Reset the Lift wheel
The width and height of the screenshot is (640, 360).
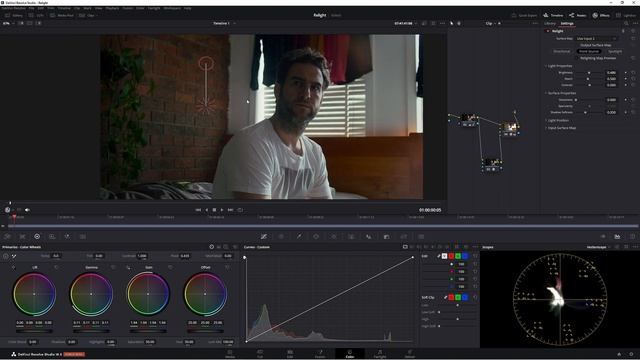(x=56, y=267)
